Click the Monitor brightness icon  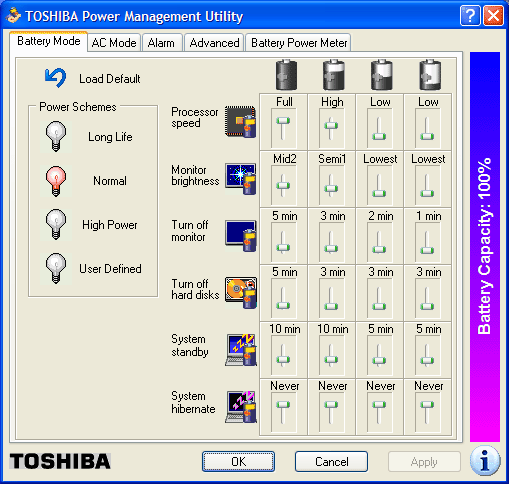pyautogui.click(x=240, y=179)
